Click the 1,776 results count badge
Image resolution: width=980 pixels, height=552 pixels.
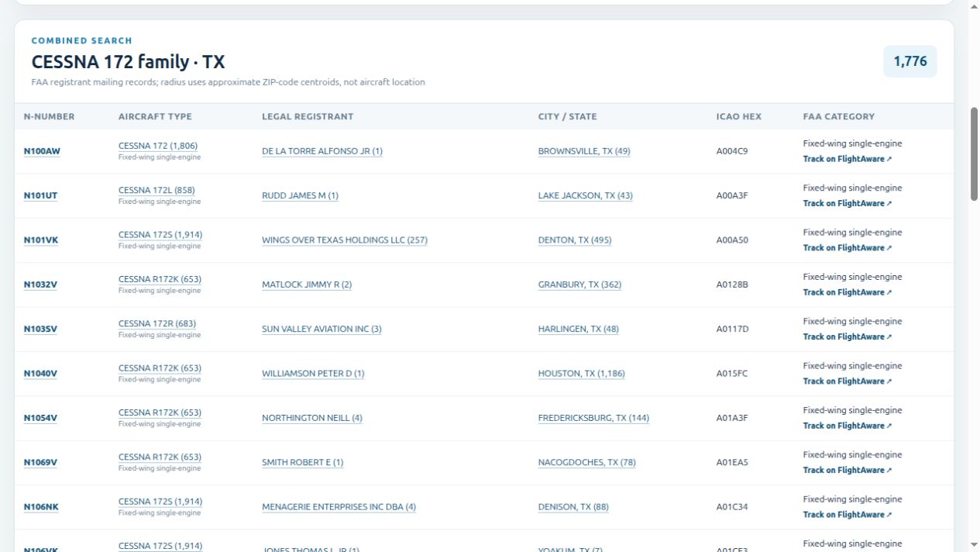pos(910,61)
